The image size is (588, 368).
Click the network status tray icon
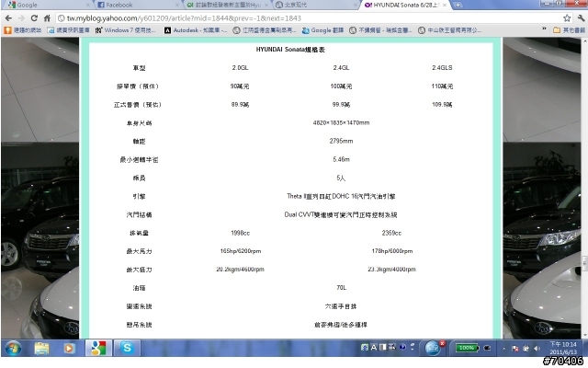click(x=526, y=349)
